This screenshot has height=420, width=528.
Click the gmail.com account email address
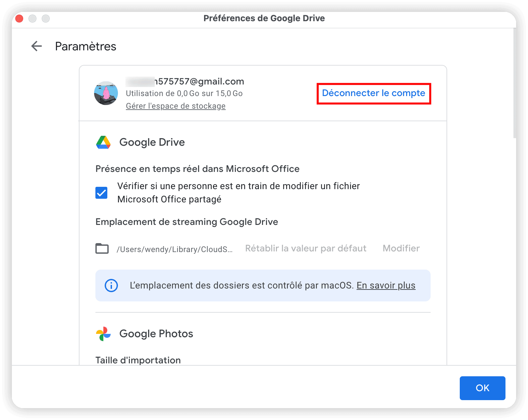[185, 81]
